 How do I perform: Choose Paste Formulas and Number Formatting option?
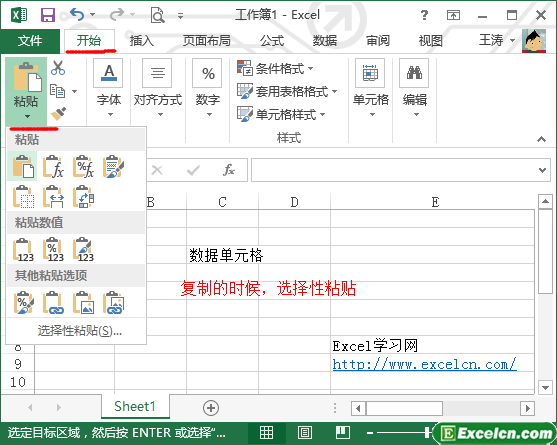tap(83, 166)
